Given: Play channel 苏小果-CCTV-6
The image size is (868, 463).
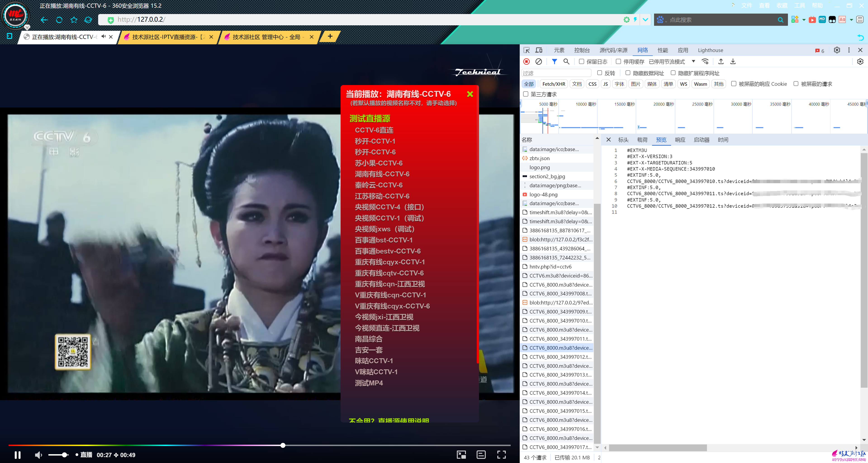Looking at the screenshot, I should tap(378, 163).
